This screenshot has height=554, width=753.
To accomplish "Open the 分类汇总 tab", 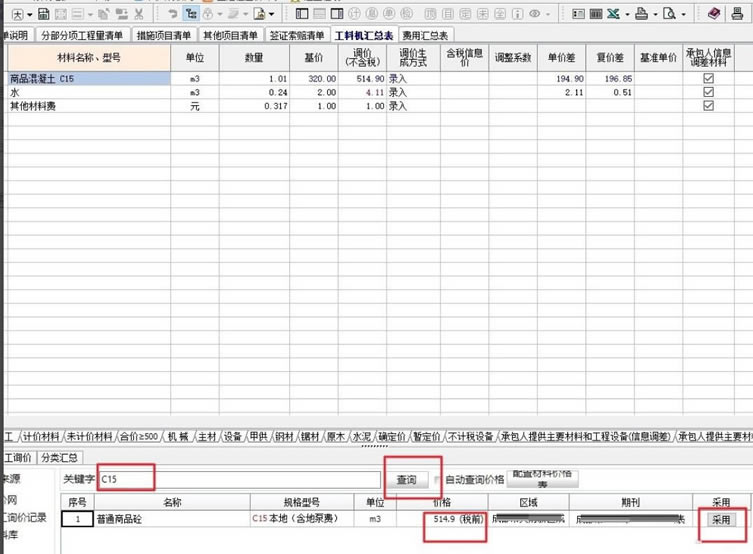I will coord(59,458).
